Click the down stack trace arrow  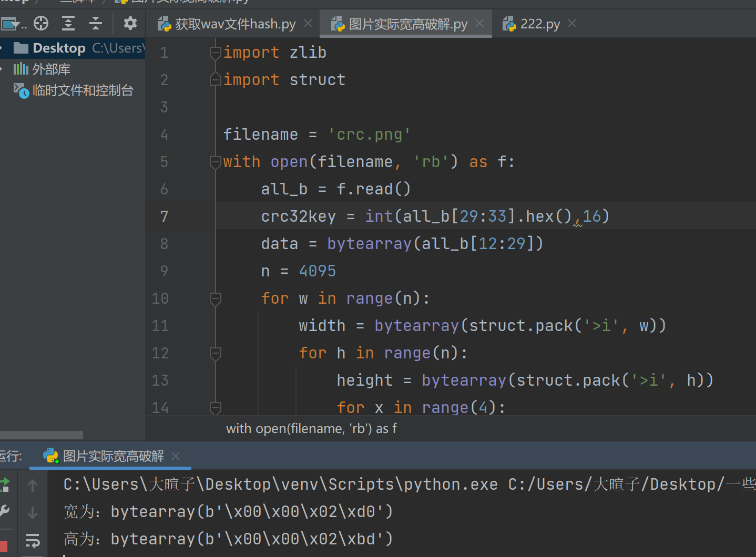(33, 512)
